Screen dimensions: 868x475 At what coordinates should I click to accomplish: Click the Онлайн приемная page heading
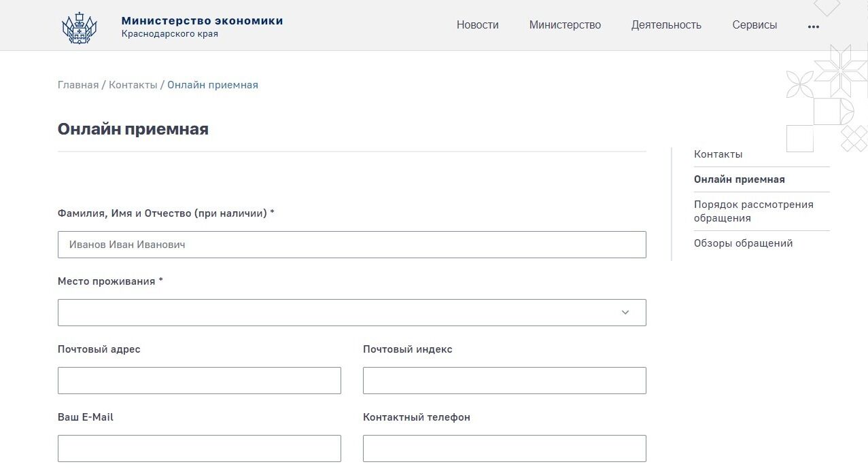click(x=133, y=129)
